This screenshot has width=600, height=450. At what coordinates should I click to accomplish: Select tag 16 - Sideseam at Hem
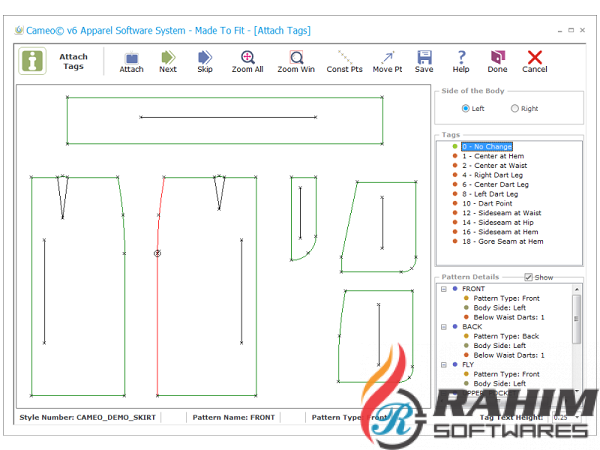[500, 232]
